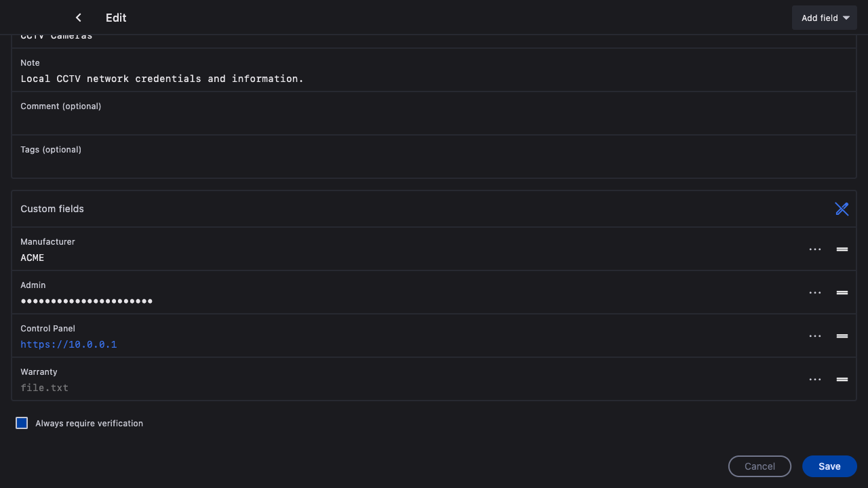Click into the Note text field
This screenshot has height=488, width=868.
(x=271, y=79)
